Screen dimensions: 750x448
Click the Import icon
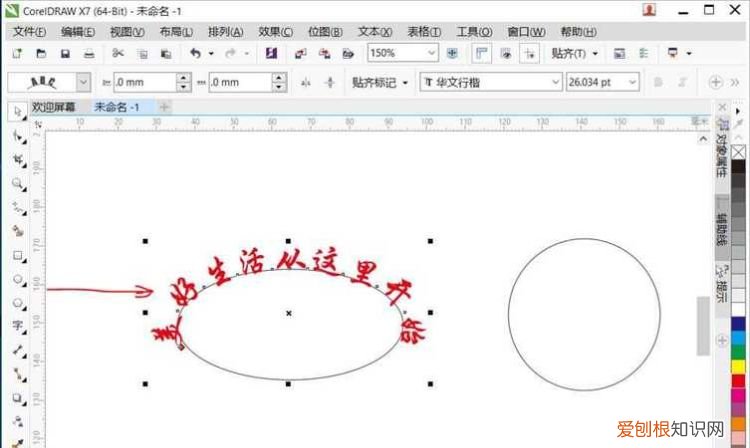pyautogui.click(x=300, y=54)
